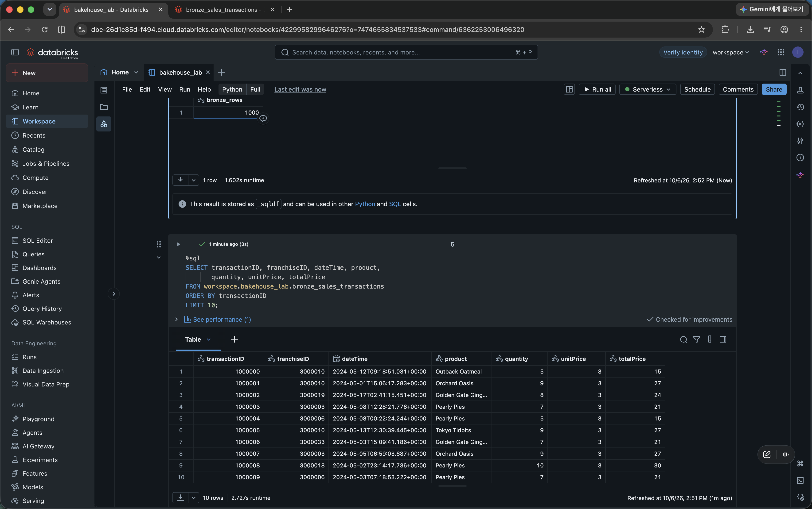The image size is (812, 509).
Task: Open the result table kebab menu icon
Action: point(710,339)
